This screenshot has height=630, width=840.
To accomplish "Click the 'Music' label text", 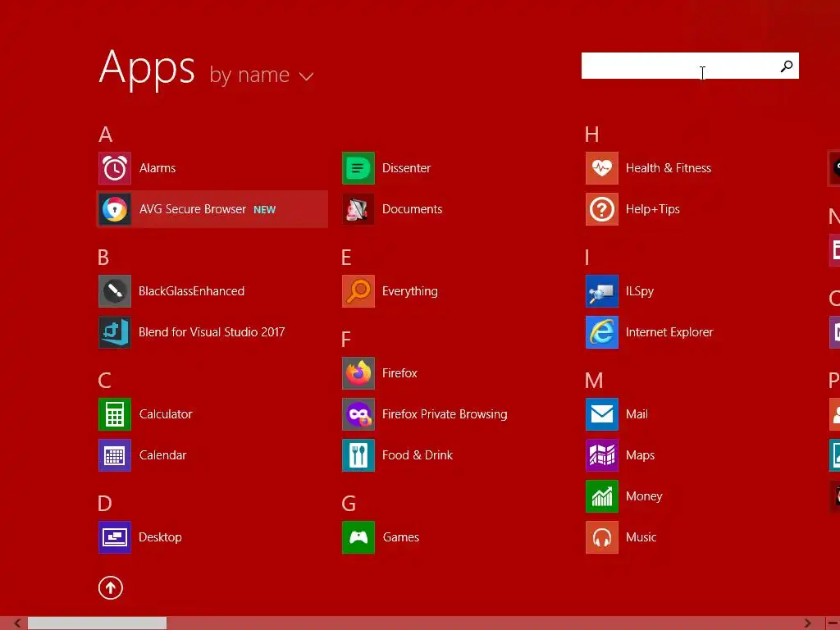I will (641, 537).
